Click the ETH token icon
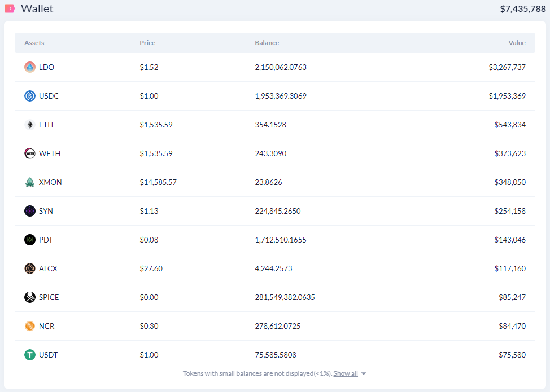 [30, 124]
